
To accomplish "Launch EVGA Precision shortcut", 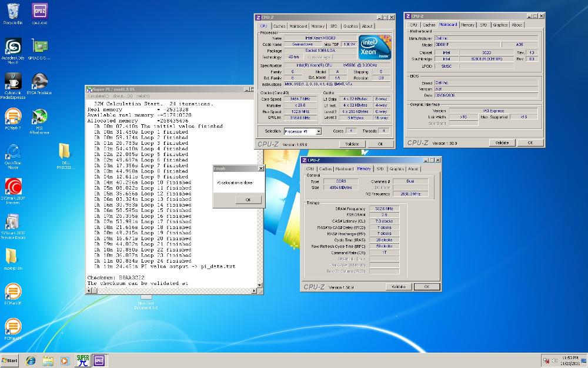I will pos(39,84).
